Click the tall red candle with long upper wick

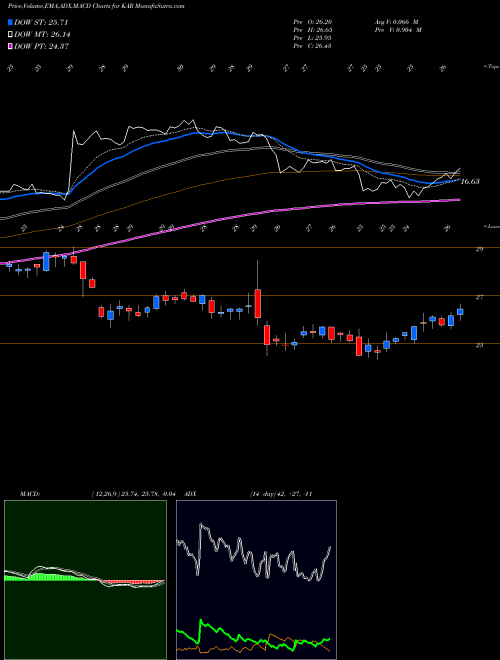[x=258, y=303]
